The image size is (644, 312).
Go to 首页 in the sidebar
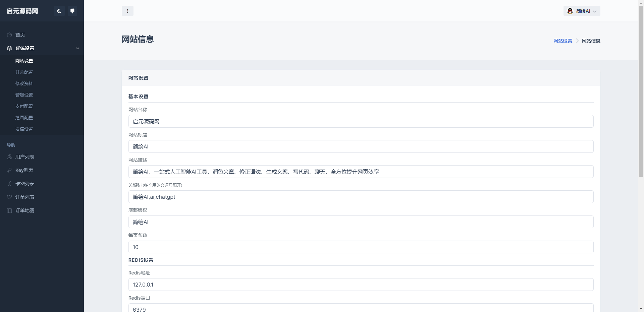tap(20, 35)
